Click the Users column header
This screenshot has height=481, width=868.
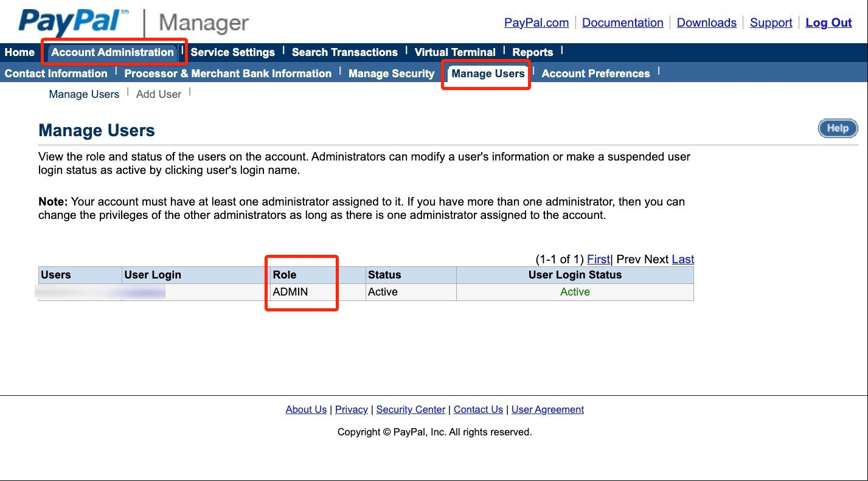tap(80, 275)
